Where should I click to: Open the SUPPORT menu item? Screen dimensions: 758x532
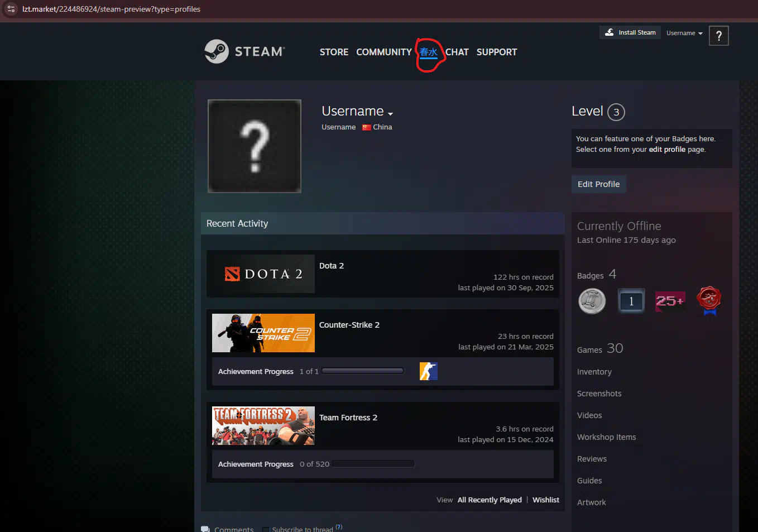coord(497,52)
